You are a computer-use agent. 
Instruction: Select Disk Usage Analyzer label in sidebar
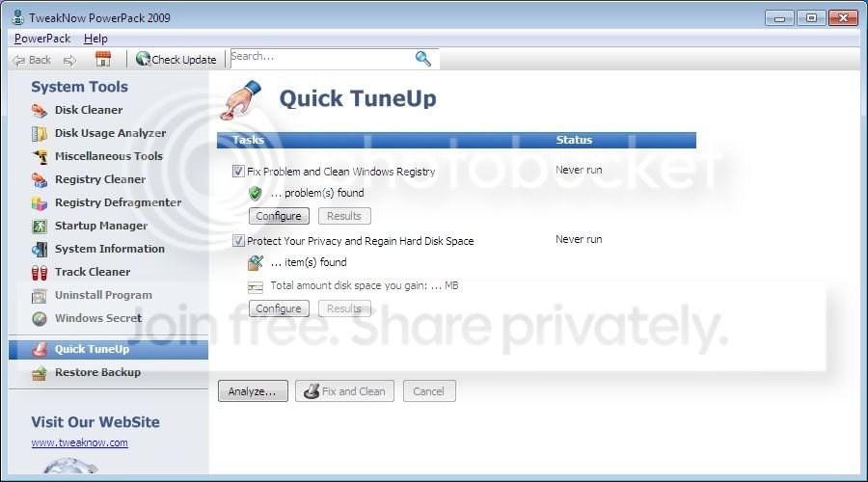[x=110, y=133]
